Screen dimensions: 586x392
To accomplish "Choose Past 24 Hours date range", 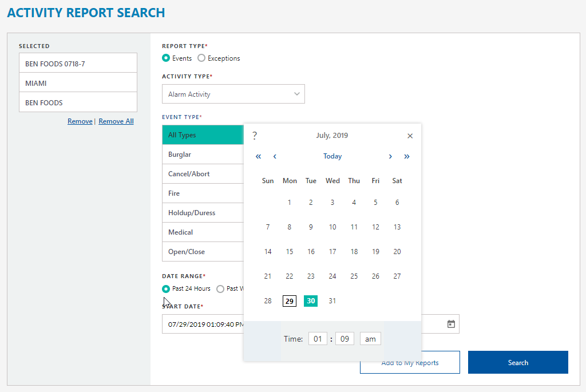I will point(166,289).
